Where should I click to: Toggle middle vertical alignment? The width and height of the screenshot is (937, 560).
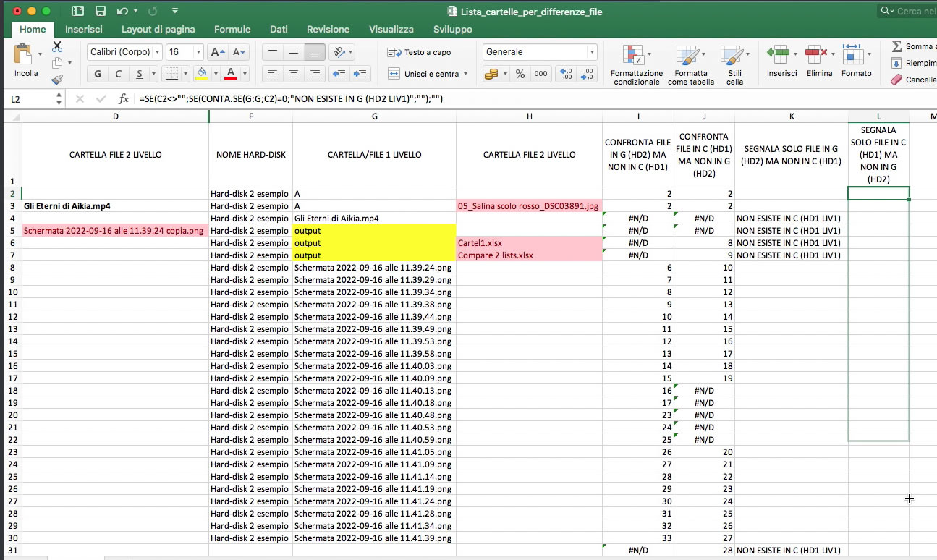293,52
